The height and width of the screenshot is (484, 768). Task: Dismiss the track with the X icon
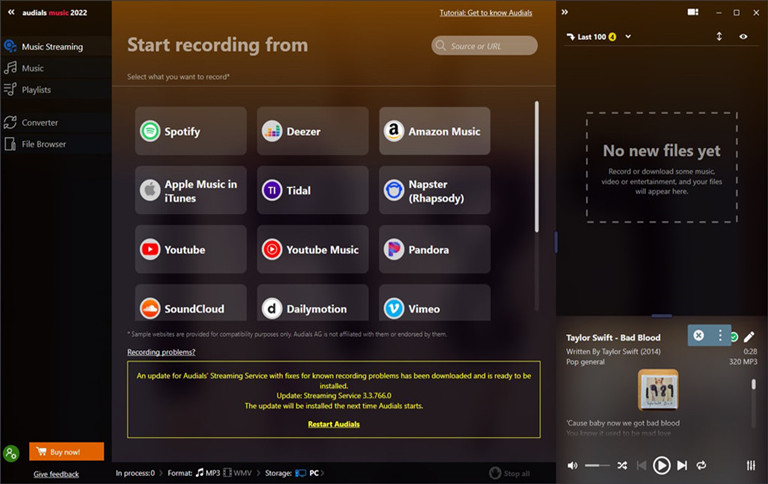click(x=699, y=335)
